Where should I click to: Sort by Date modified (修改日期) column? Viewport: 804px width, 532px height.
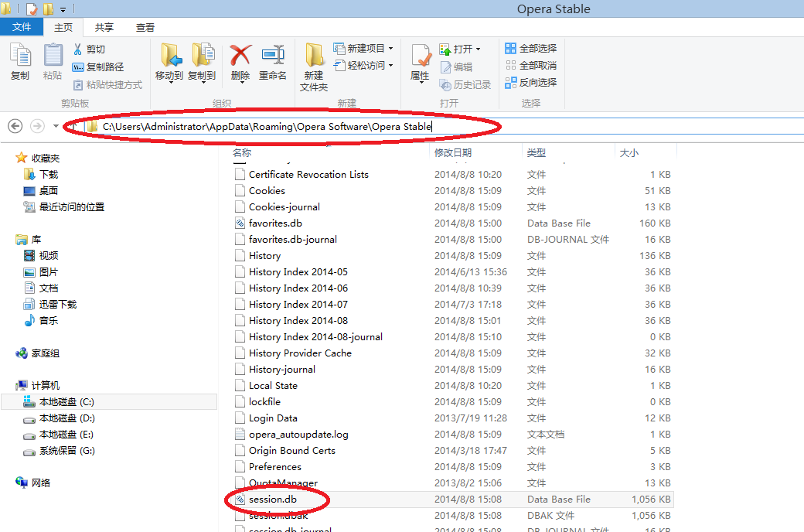[x=453, y=152]
